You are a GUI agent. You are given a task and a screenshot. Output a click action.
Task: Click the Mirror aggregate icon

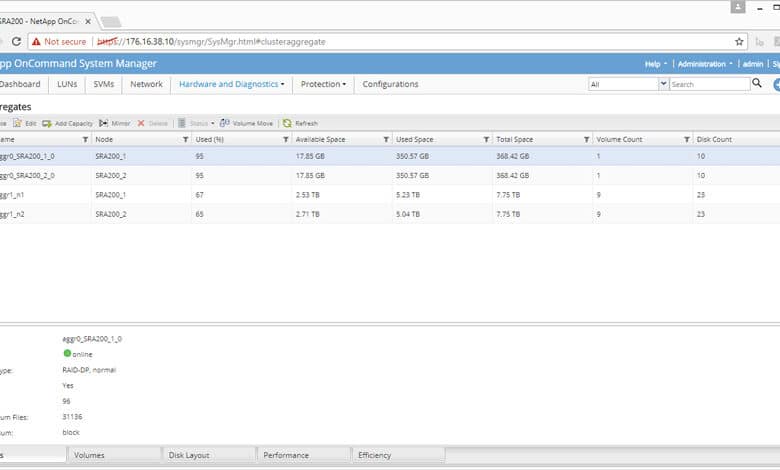(103, 123)
